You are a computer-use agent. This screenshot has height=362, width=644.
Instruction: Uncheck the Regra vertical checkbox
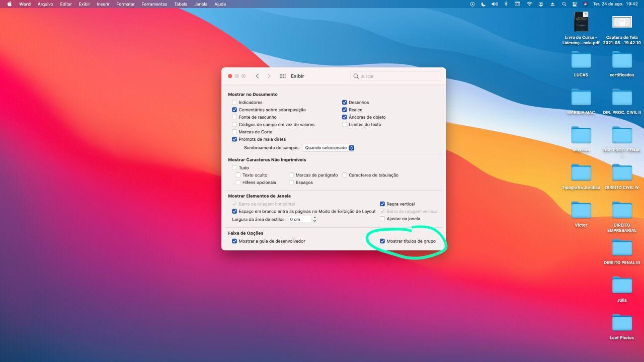(x=382, y=204)
